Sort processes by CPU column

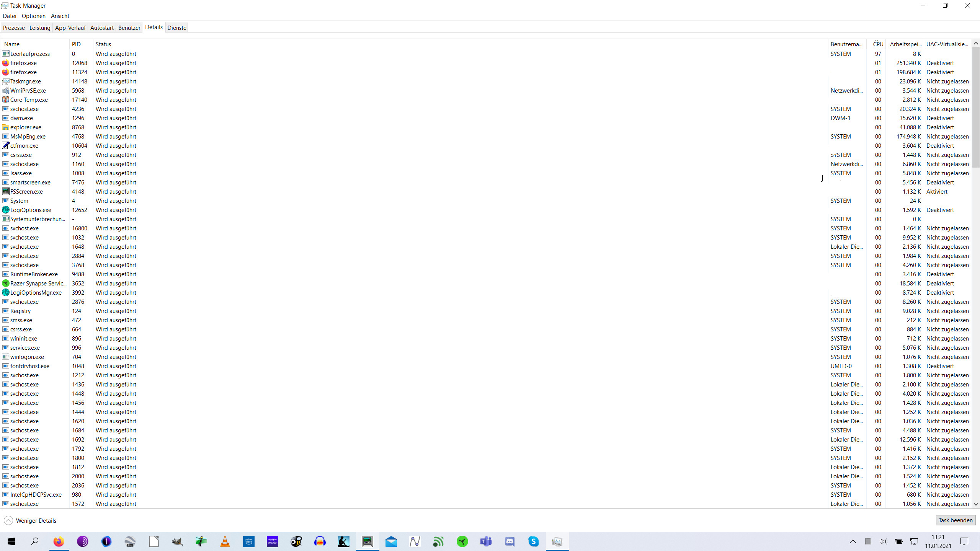click(x=878, y=44)
